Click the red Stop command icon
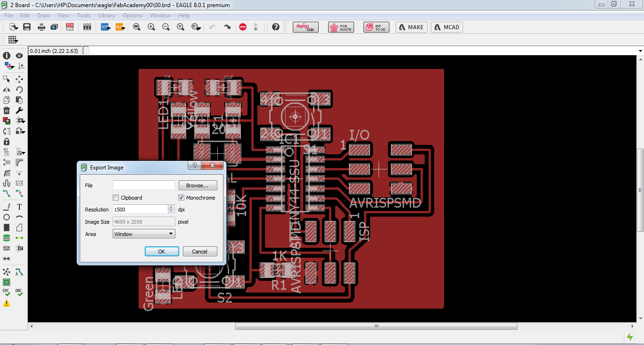The image size is (644, 345). click(x=243, y=27)
